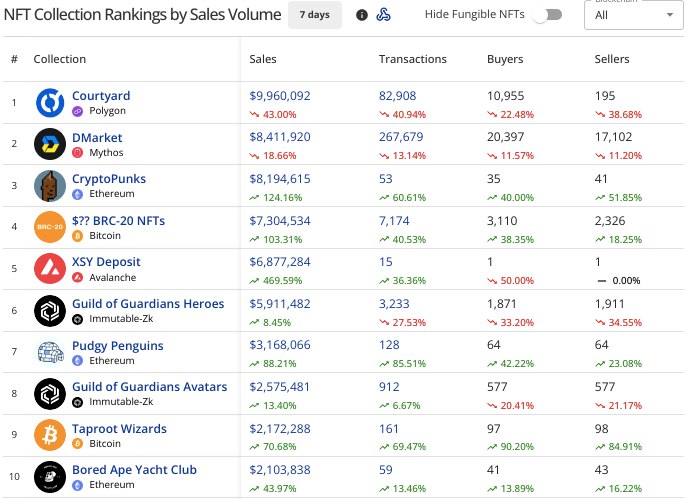Sort by the Buyers column header
Screen dimensions: 691x499
[x=505, y=59]
